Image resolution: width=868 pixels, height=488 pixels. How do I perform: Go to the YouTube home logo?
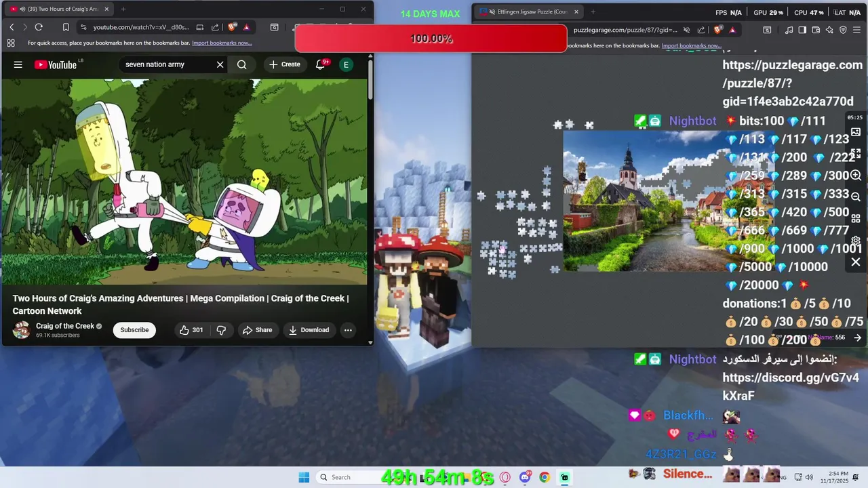click(56, 64)
